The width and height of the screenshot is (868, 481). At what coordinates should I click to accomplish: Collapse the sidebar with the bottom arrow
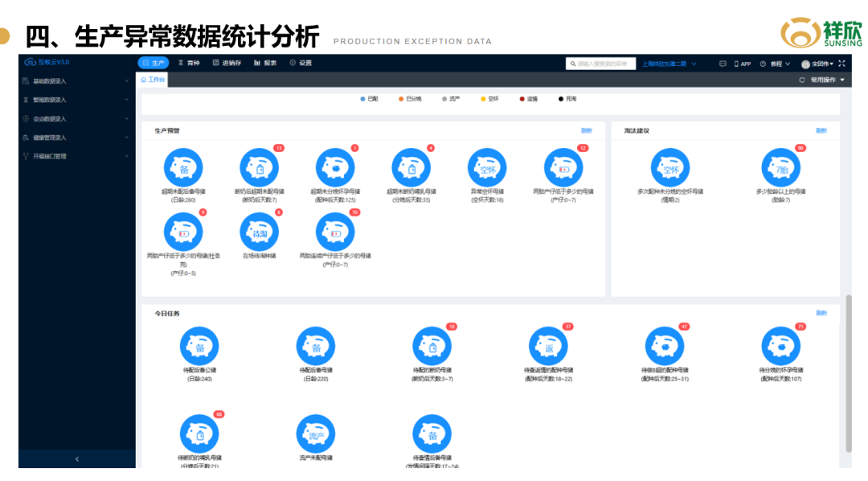pos(77,458)
